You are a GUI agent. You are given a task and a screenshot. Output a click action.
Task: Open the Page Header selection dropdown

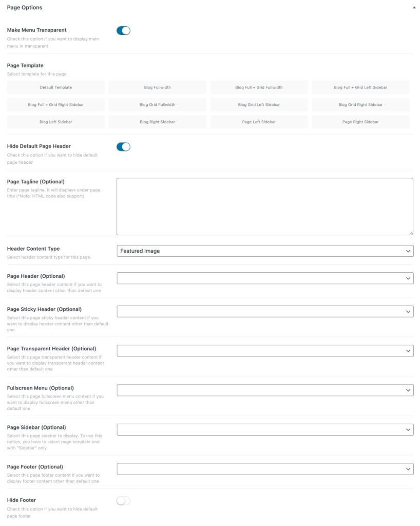pyautogui.click(x=265, y=278)
